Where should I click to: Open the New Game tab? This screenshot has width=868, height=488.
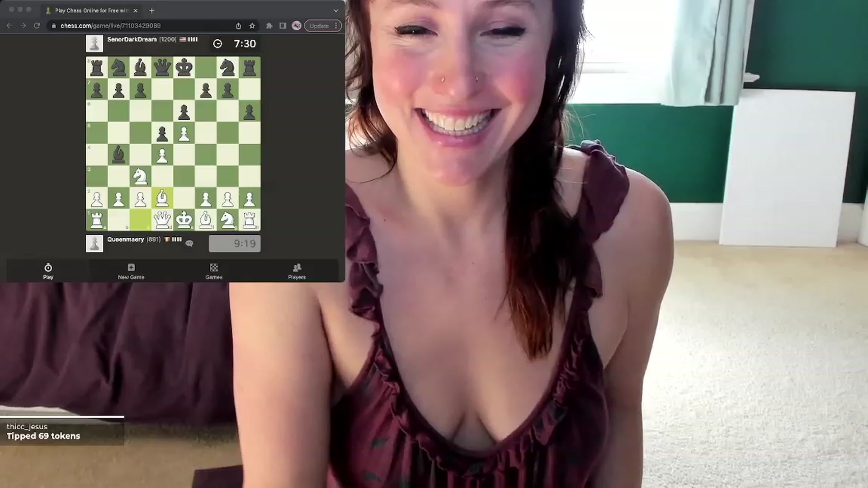[131, 271]
